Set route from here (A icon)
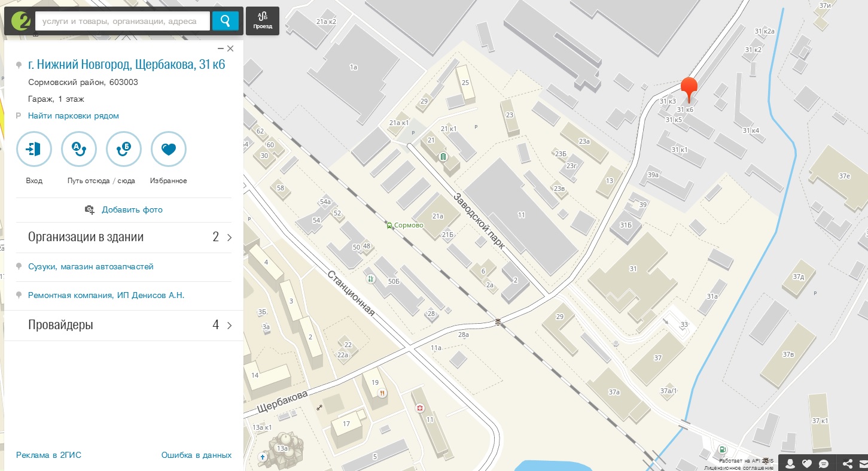868x471 pixels. (79, 149)
